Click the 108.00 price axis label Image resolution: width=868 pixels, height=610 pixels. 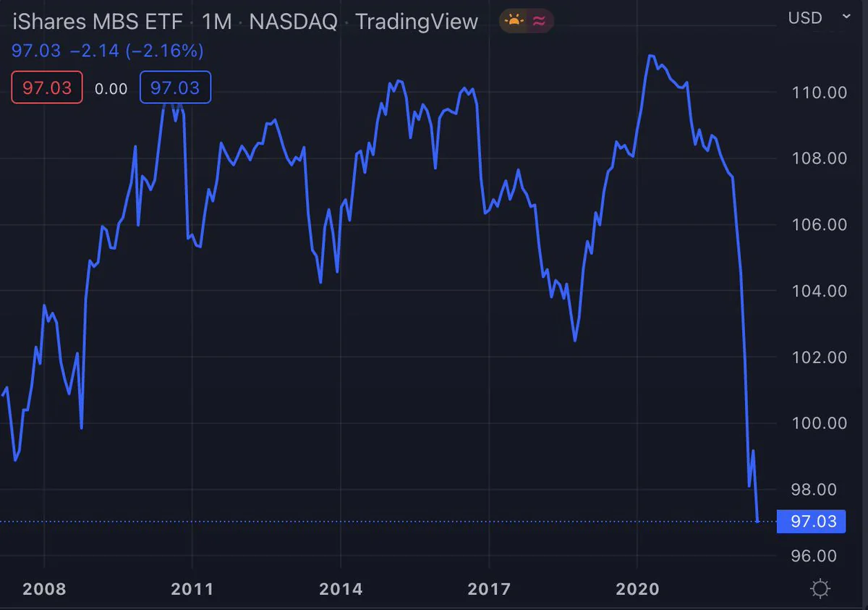[819, 158]
